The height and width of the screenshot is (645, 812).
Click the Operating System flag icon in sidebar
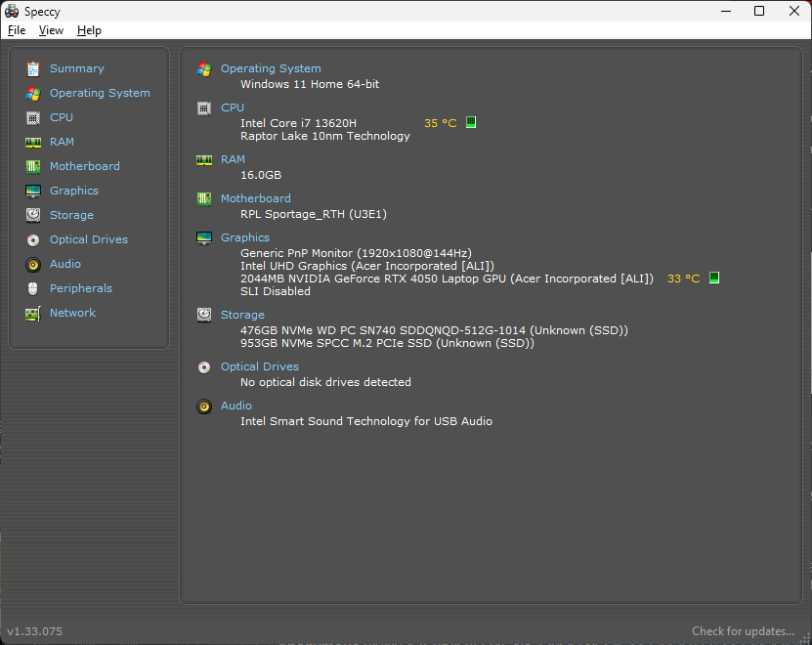click(x=33, y=93)
